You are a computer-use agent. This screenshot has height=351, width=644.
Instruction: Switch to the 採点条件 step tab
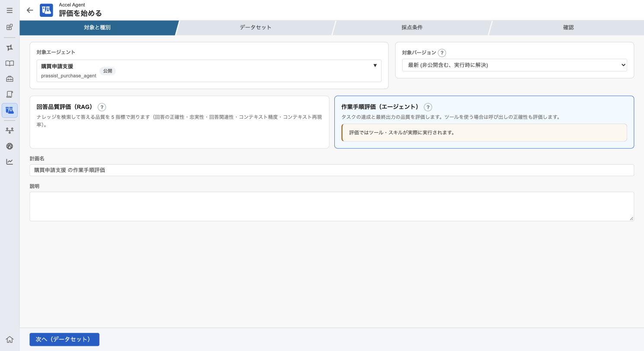click(412, 27)
